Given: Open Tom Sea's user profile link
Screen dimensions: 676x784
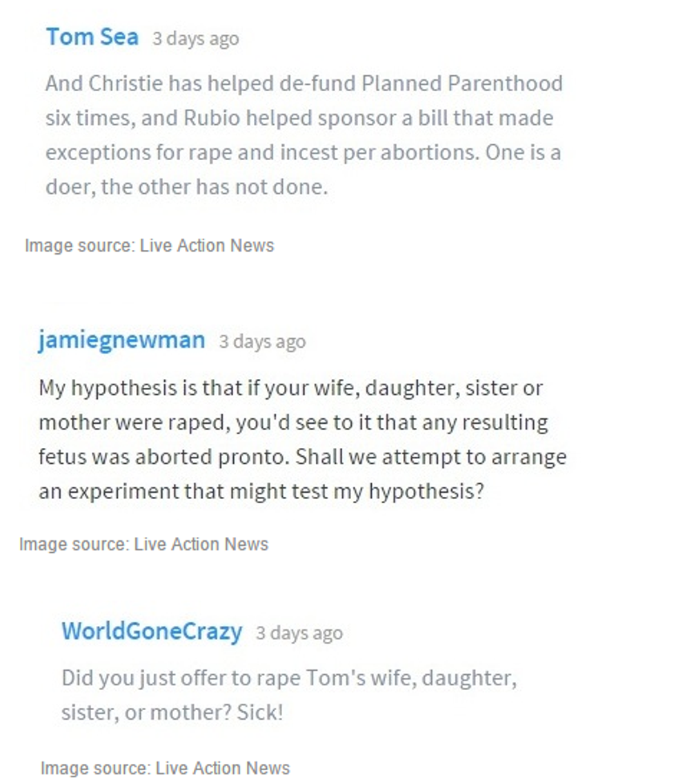Looking at the screenshot, I should [x=92, y=37].
